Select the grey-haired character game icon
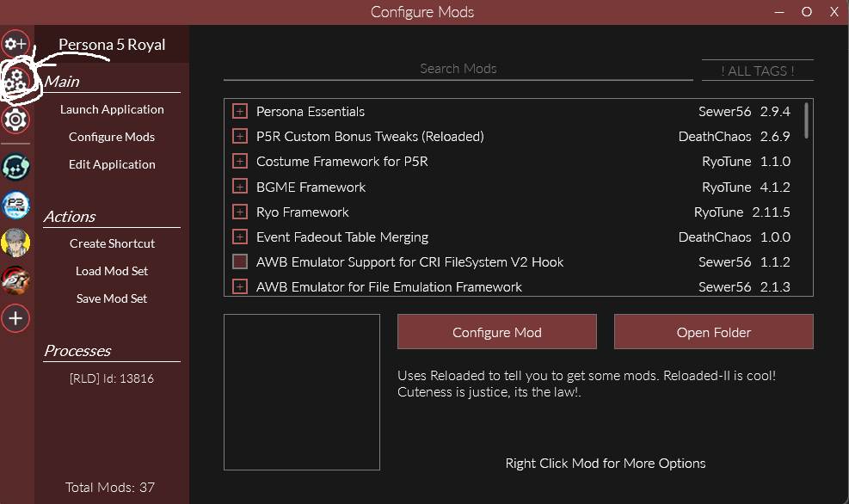849x504 pixels. (x=15, y=243)
